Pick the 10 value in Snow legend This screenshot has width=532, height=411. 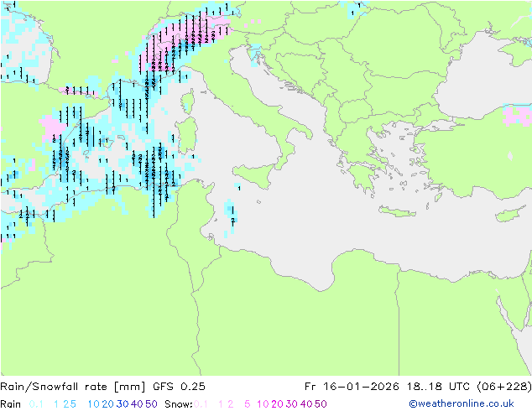click(263, 404)
